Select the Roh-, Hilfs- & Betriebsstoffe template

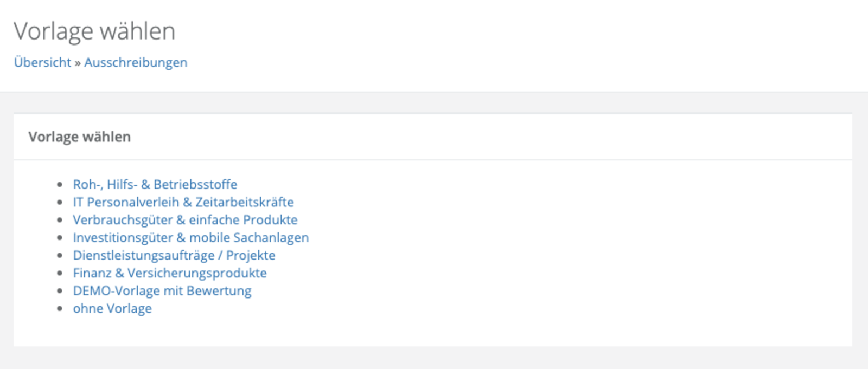(155, 184)
